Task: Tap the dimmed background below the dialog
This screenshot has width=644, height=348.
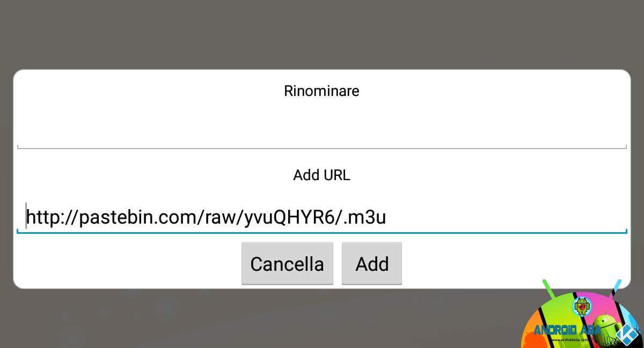Action: pyautogui.click(x=268, y=319)
